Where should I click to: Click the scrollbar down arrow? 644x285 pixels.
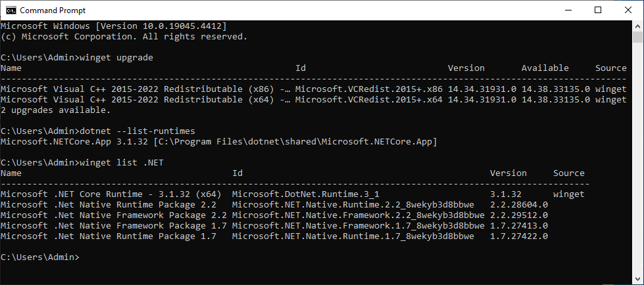point(638,279)
